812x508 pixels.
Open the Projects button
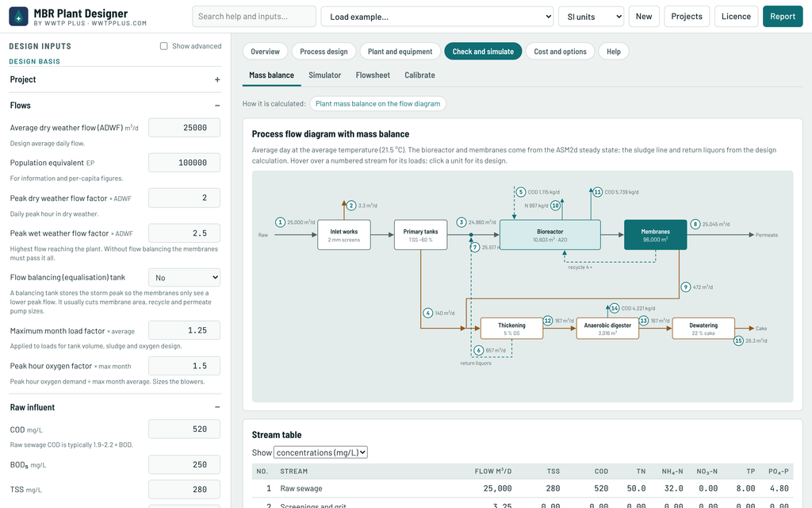pyautogui.click(x=687, y=17)
